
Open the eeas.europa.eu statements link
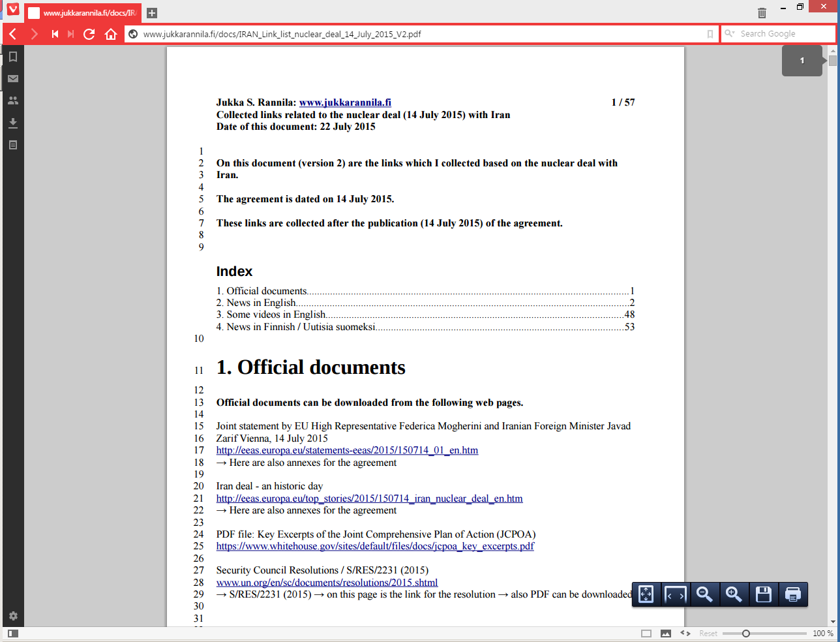(347, 450)
